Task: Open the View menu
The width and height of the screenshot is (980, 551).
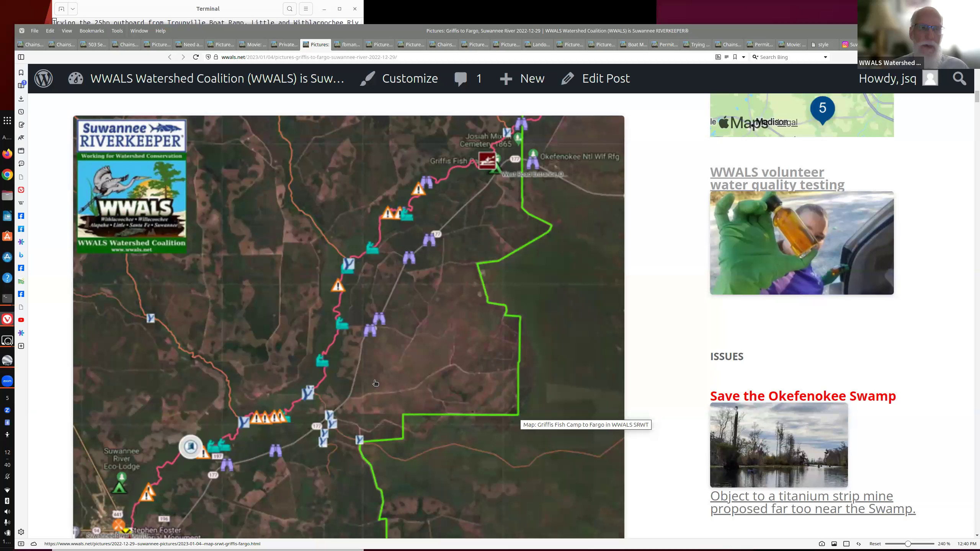Action: pos(67,31)
